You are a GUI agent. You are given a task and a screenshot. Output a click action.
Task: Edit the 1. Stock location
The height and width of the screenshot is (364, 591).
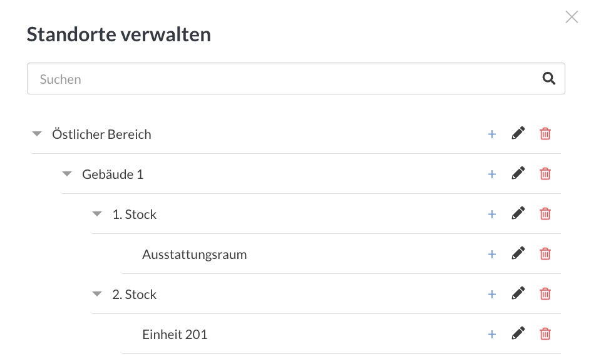518,213
